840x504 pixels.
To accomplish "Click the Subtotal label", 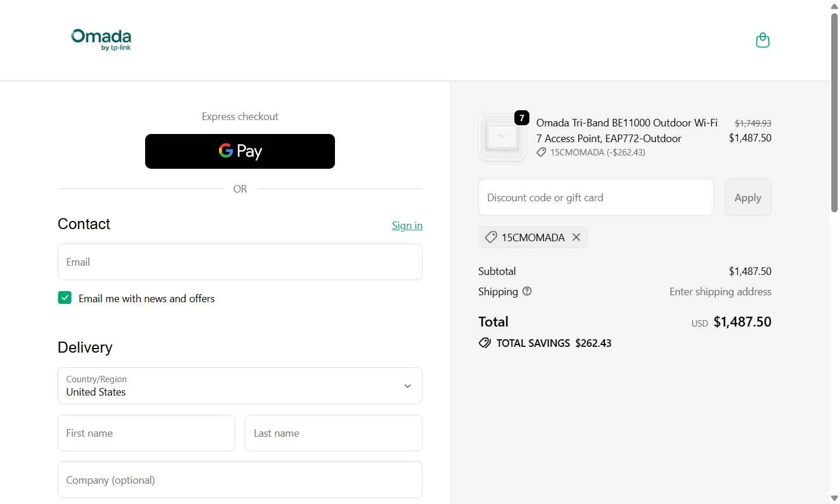I will pos(497,271).
